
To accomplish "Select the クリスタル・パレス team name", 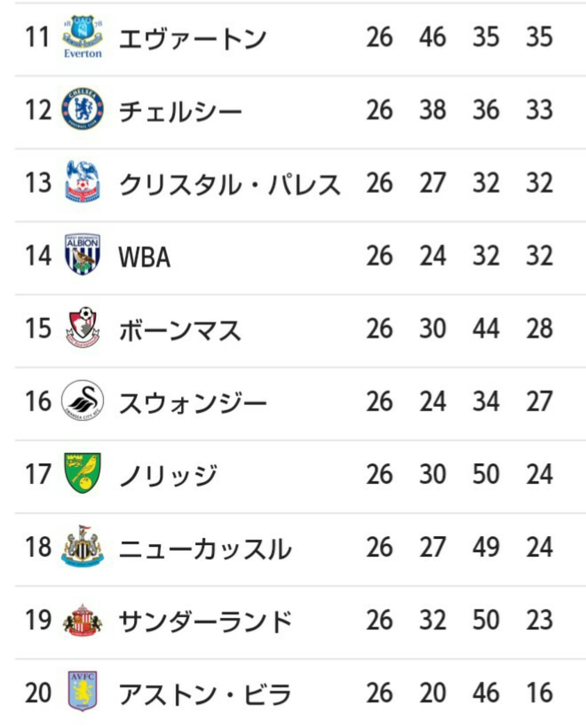I will (230, 184).
